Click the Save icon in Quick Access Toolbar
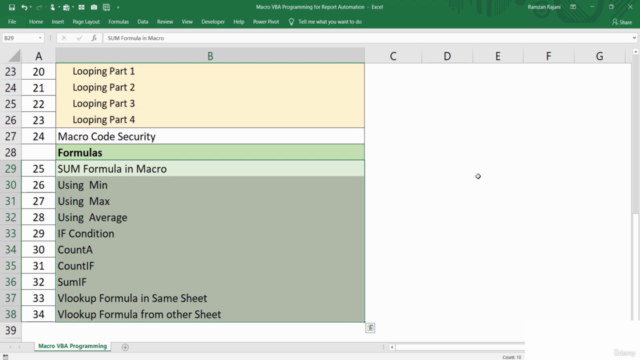 (12, 7)
